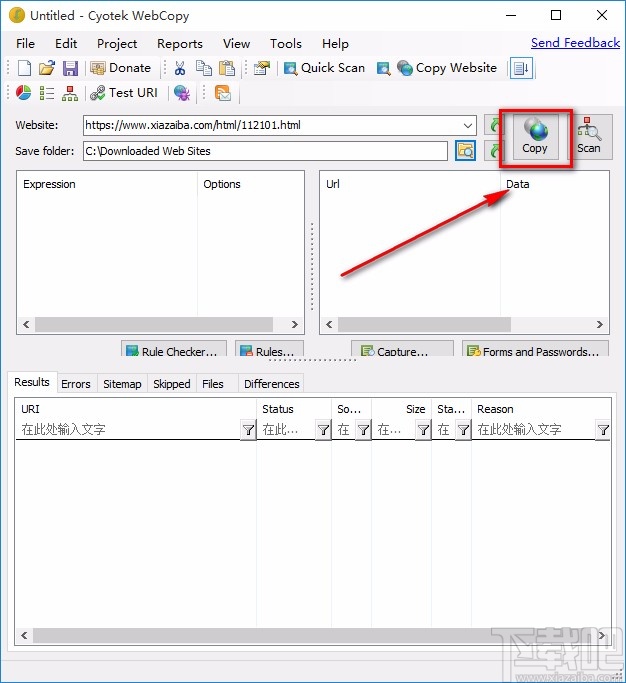Click the green list report icon
The height and width of the screenshot is (683, 626).
(47, 93)
